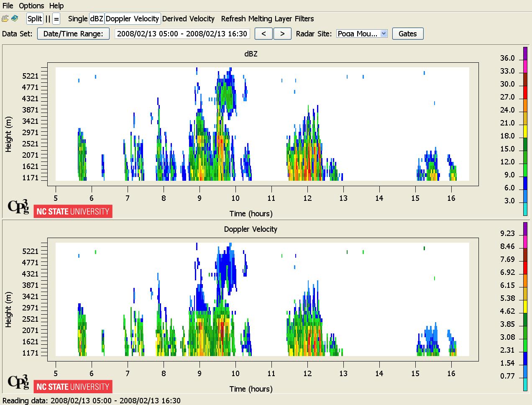The image size is (532, 405).
Task: Click 'Time (hours)' axis label under Doppler chart
Action: (x=251, y=389)
